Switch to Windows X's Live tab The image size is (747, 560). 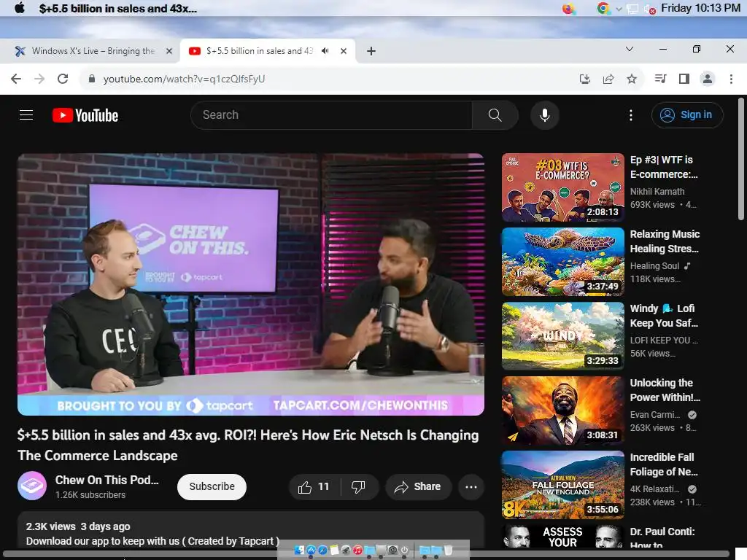tap(93, 51)
